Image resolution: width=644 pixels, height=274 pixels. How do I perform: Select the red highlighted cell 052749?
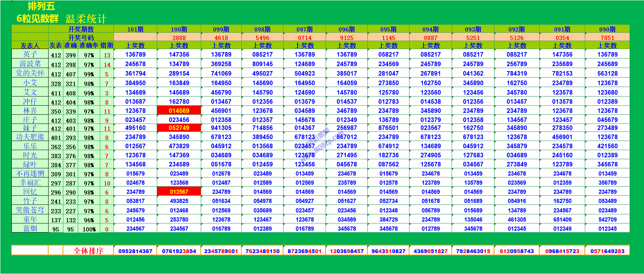click(179, 128)
